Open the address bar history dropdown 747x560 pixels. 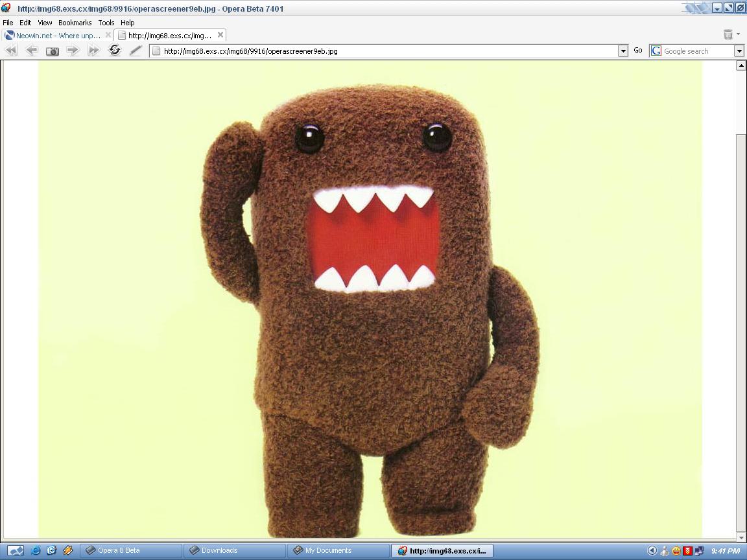[622, 51]
